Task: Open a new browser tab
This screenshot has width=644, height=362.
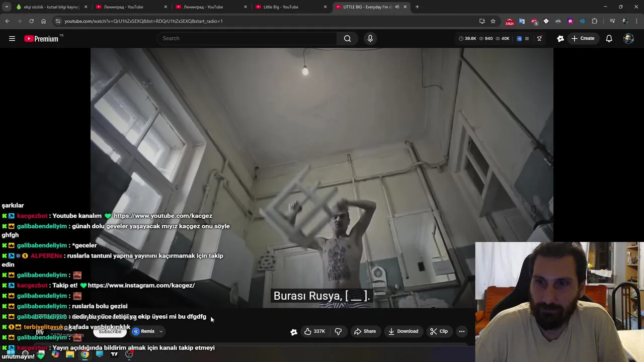Action: 417,7
